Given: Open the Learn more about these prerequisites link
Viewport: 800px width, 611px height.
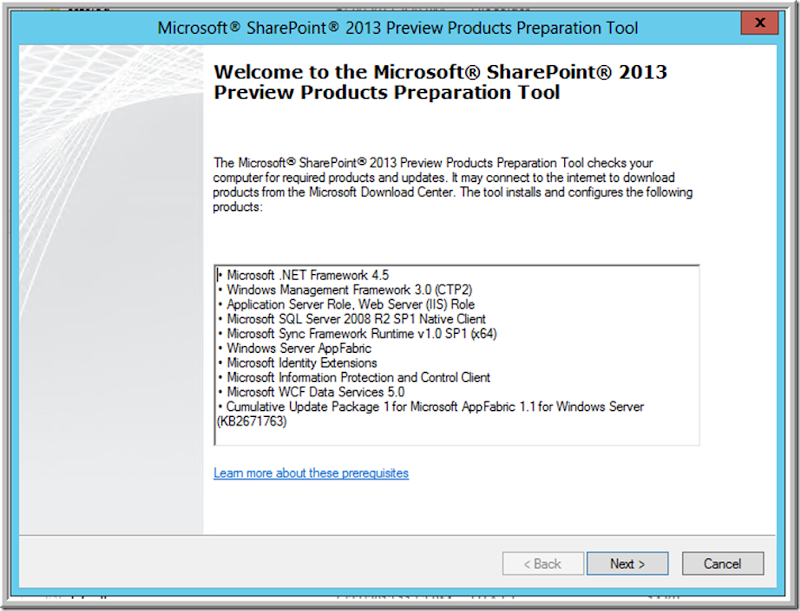Looking at the screenshot, I should click(311, 473).
